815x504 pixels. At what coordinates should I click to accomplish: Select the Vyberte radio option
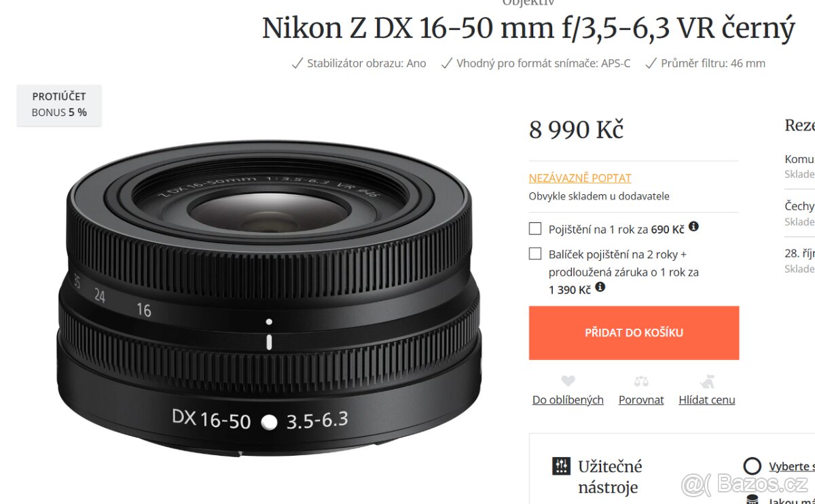pos(752,466)
